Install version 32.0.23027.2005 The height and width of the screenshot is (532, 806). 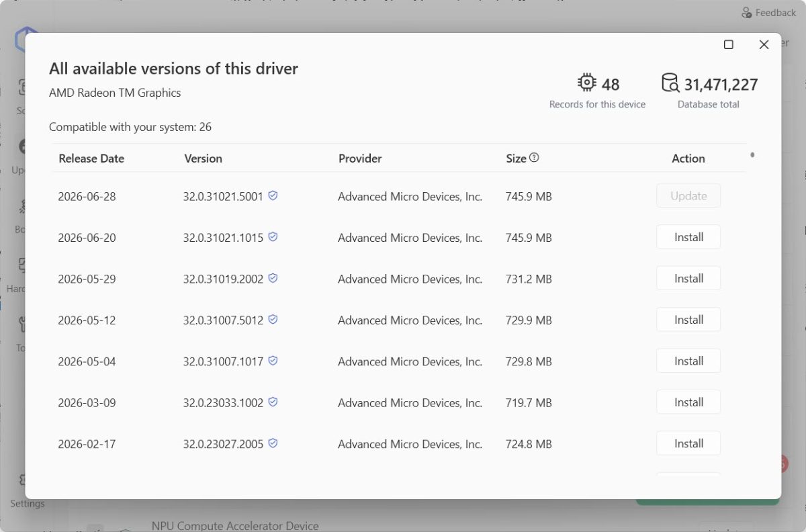tap(688, 443)
